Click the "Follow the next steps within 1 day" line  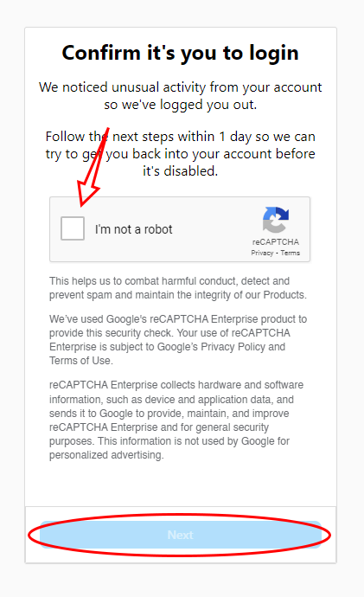[x=181, y=137]
